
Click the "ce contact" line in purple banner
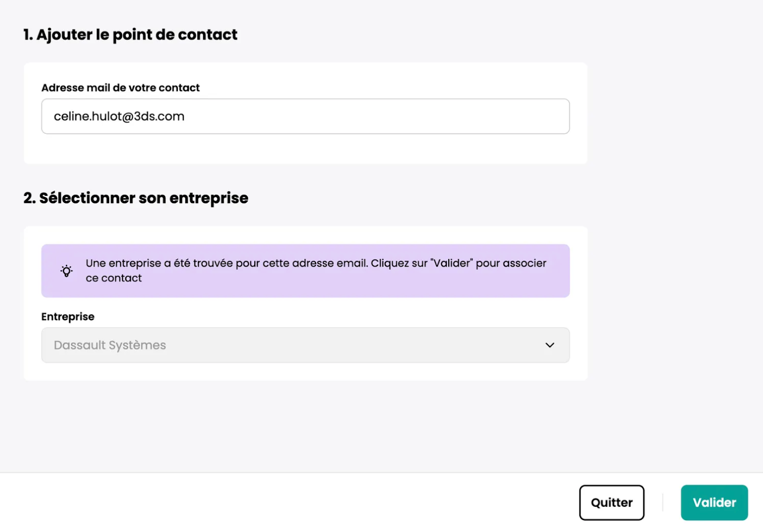click(x=113, y=278)
